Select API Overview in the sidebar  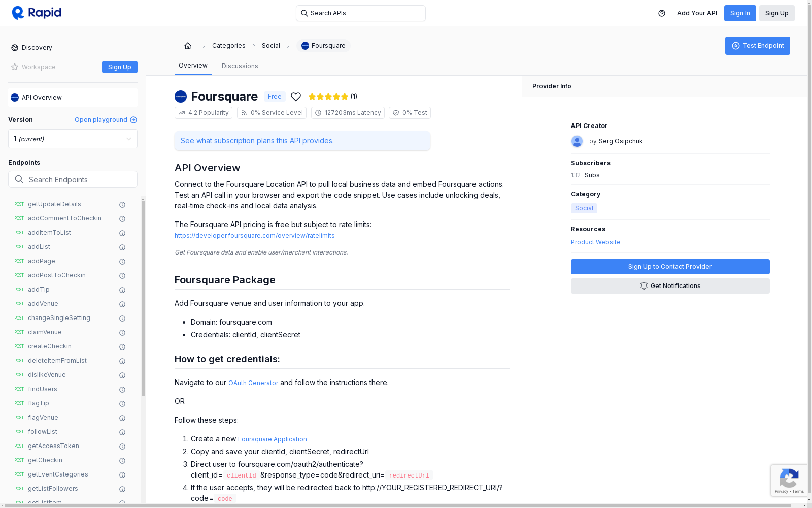click(73, 98)
